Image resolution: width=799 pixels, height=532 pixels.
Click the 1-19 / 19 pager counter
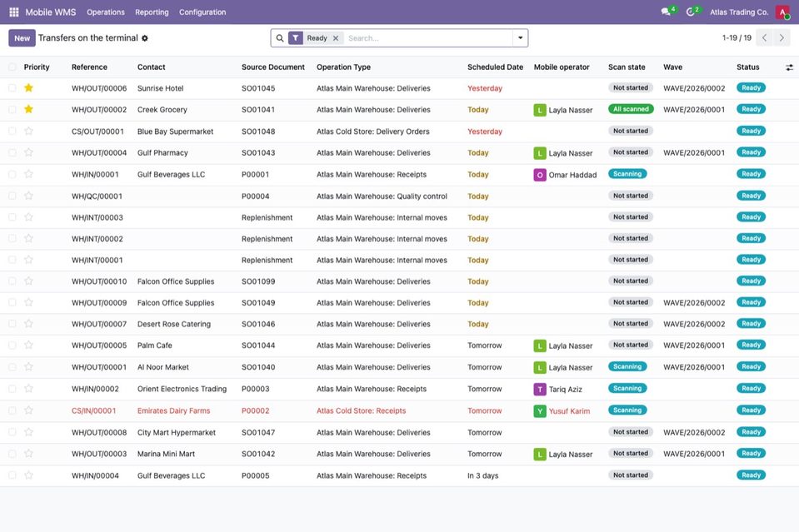(x=737, y=38)
